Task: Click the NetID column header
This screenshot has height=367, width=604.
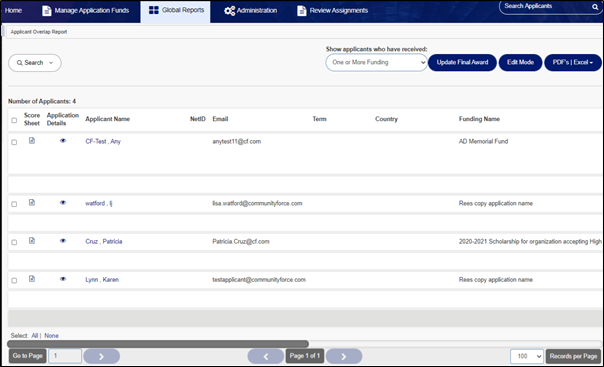Action: point(198,119)
